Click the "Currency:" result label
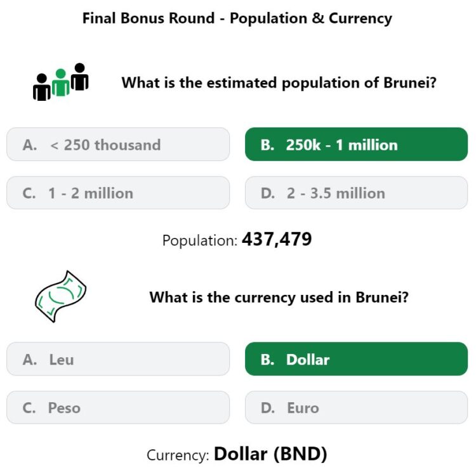This screenshot has height=470, width=476. click(178, 455)
